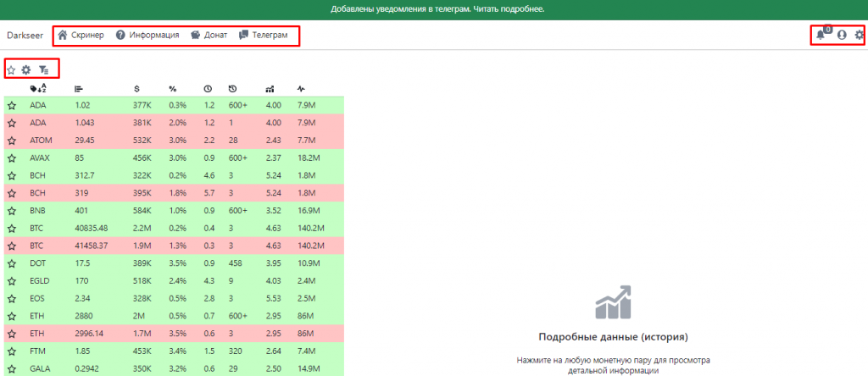
Task: Toggle favorite star for AVAX row
Action: coord(12,158)
